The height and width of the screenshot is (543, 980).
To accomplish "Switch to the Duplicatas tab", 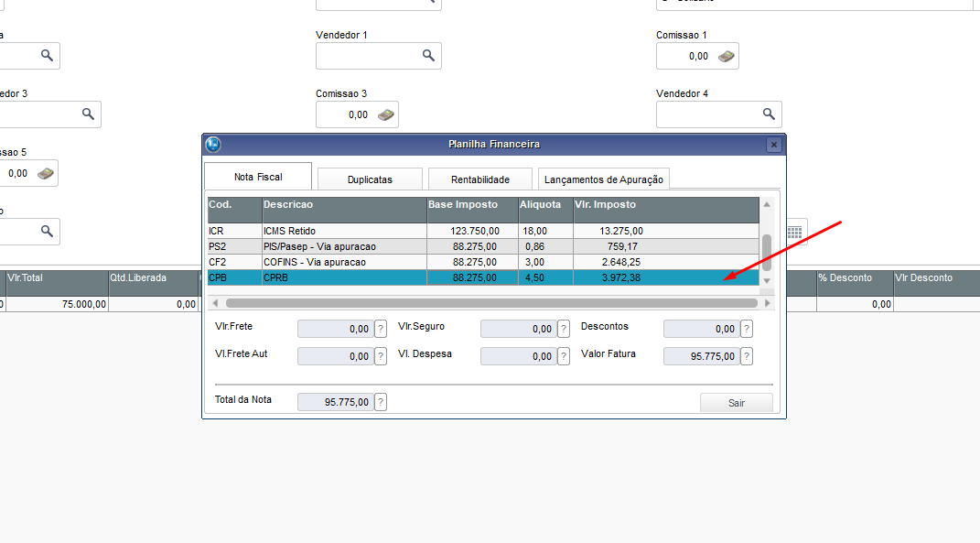I will pyautogui.click(x=370, y=179).
